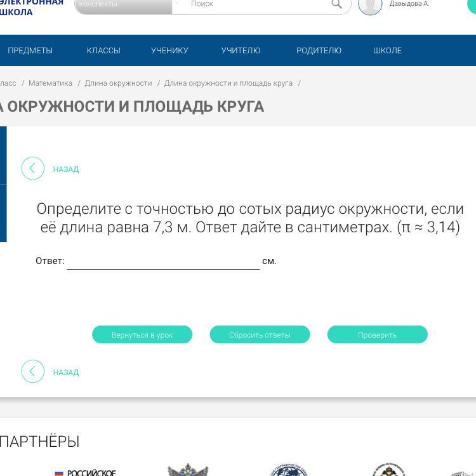Click the search magnifier icon

[x=336, y=4]
